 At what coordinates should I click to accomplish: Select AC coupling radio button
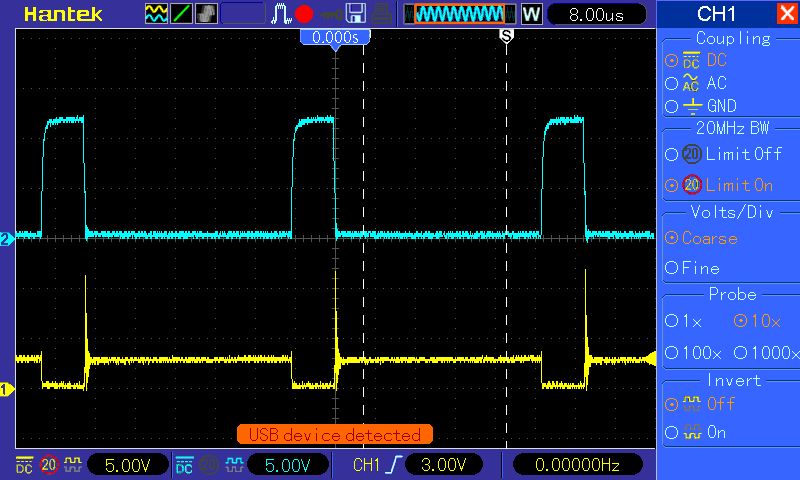pos(671,83)
